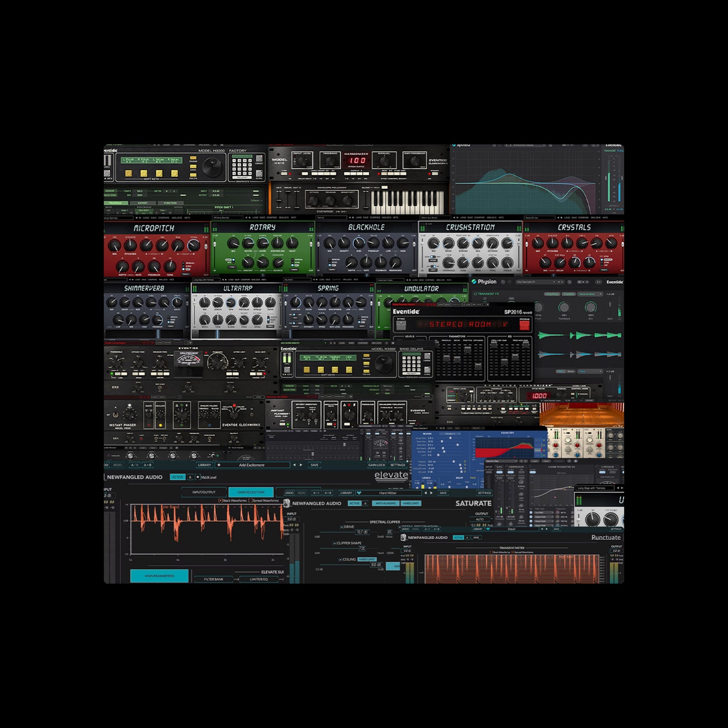This screenshot has width=728, height=728.
Task: Click the large data wheel on H3000 Factory
Action: tap(212, 166)
